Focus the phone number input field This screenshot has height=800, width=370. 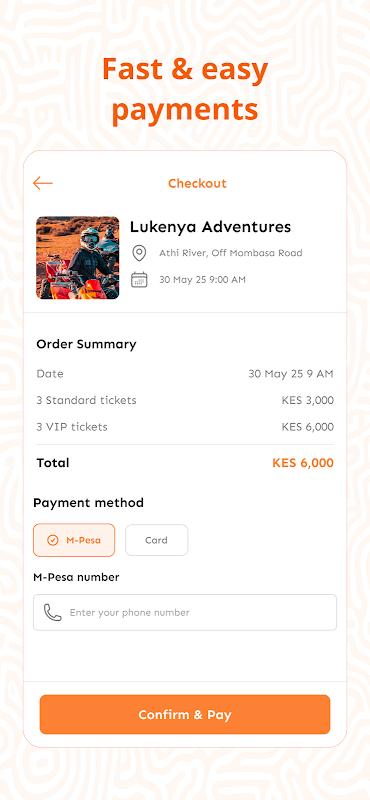pyautogui.click(x=185, y=612)
